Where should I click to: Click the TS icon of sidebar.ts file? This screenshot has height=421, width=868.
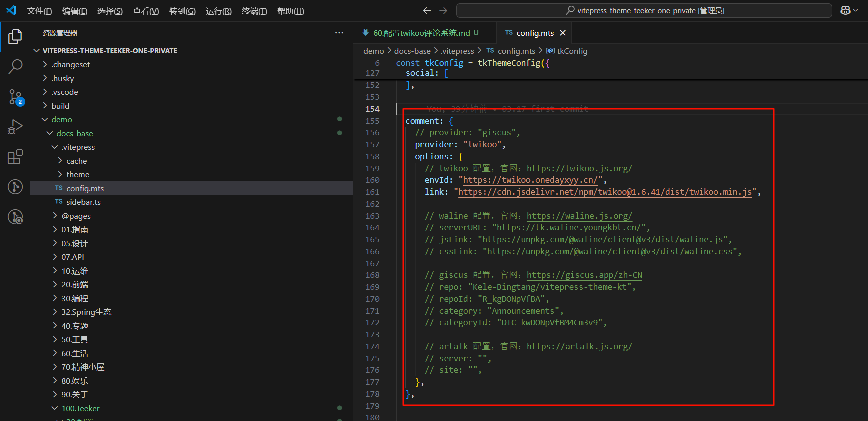pos(59,202)
